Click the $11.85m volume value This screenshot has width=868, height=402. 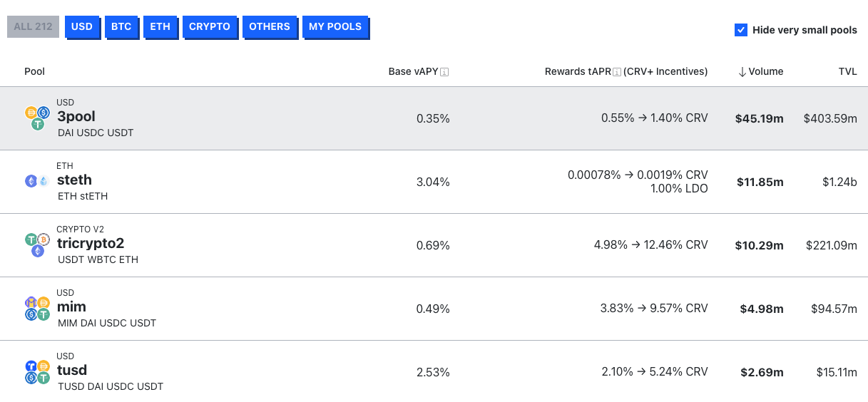click(760, 182)
